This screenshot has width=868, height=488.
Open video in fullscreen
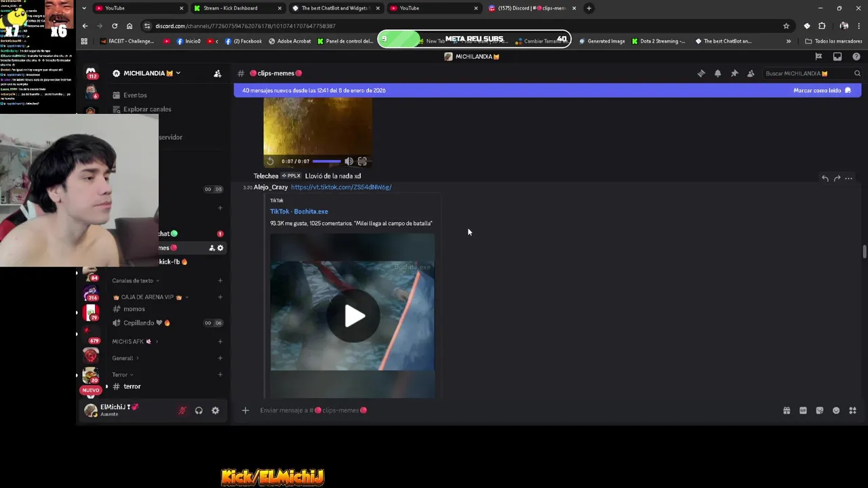click(362, 161)
